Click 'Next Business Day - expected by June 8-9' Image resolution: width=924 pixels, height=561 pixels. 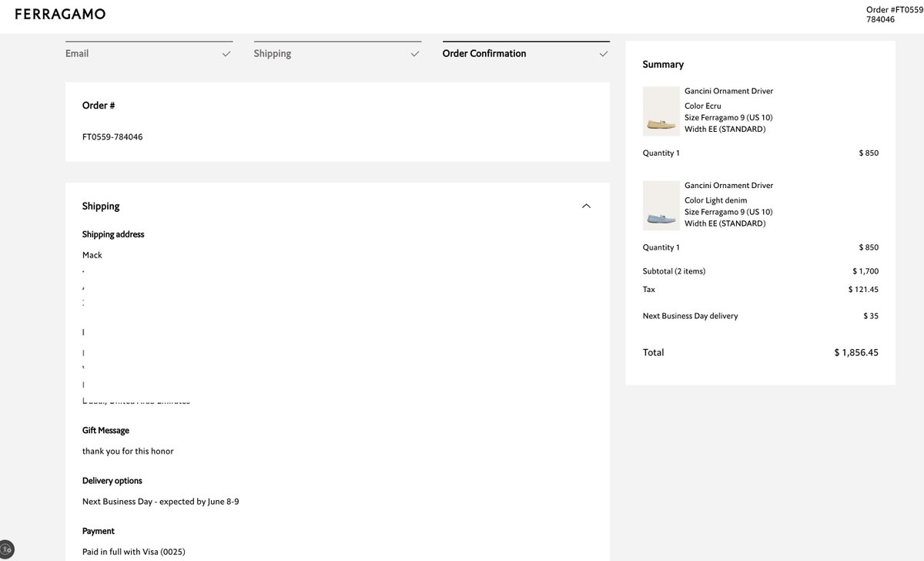point(161,502)
